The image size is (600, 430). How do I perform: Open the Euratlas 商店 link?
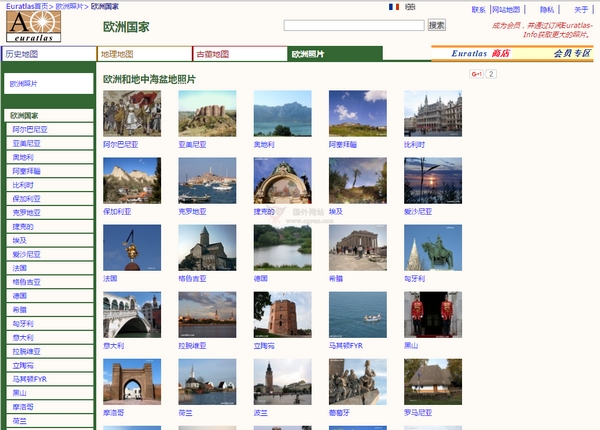(480, 54)
